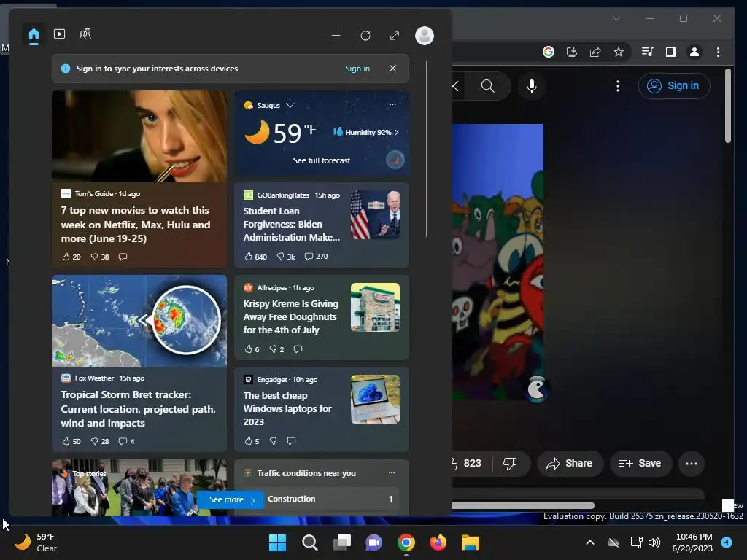
Task: Open Firefox from the taskbar
Action: [x=438, y=542]
